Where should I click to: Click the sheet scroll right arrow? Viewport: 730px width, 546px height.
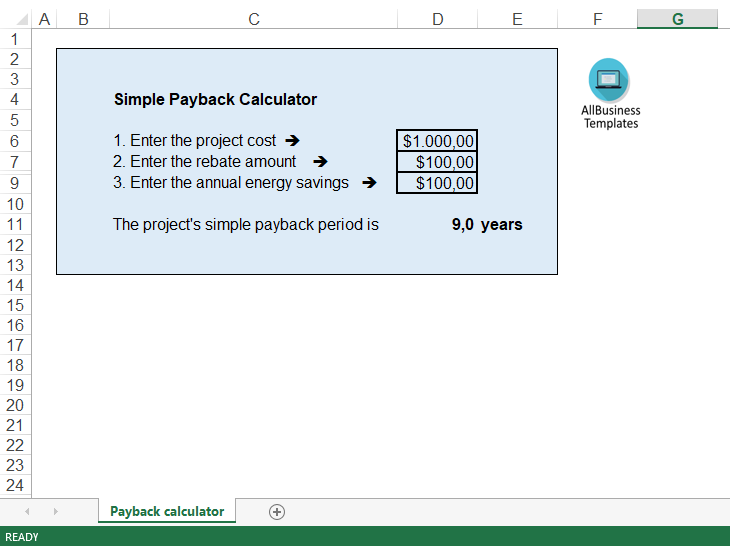(x=55, y=512)
